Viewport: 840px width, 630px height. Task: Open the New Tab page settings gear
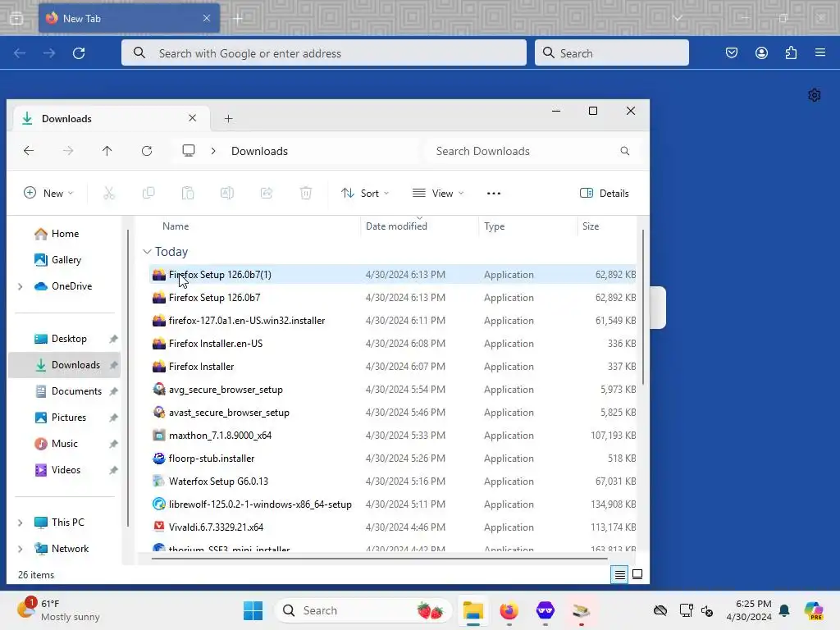[x=815, y=95]
